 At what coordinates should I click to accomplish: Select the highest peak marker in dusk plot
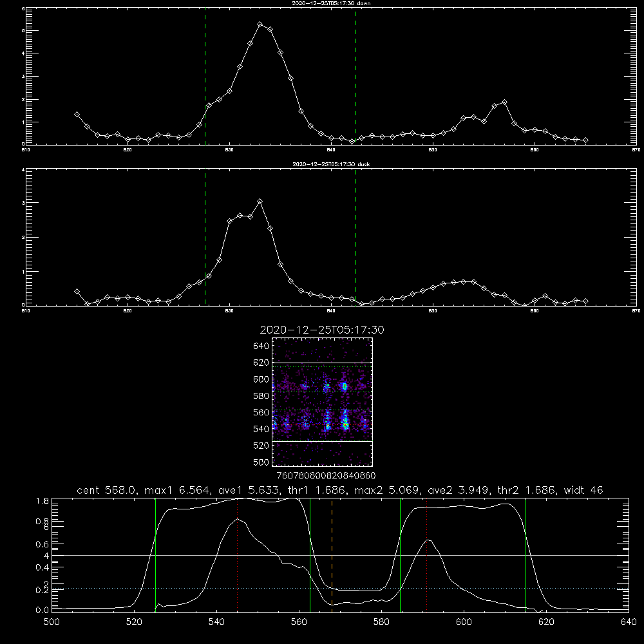click(260, 201)
